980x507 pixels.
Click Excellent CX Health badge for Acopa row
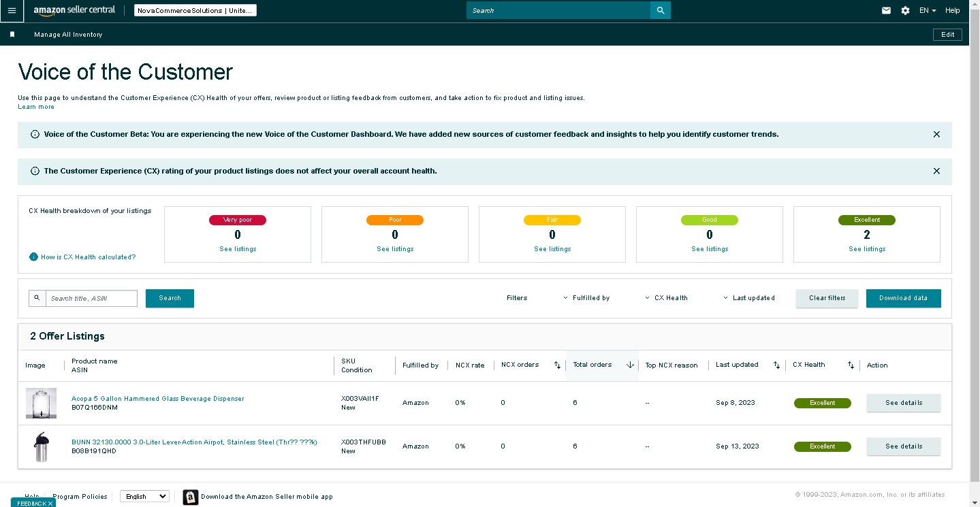823,403
